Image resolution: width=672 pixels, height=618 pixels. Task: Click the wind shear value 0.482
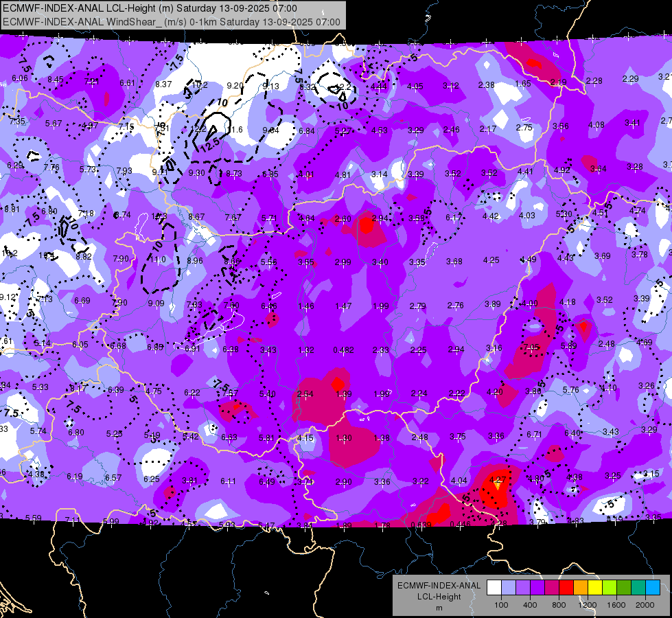click(x=344, y=350)
